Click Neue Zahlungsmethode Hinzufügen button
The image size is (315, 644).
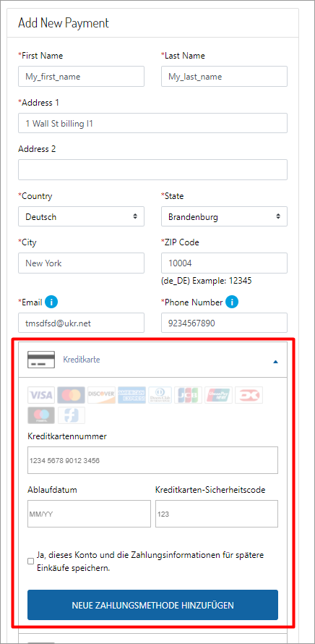(x=152, y=605)
